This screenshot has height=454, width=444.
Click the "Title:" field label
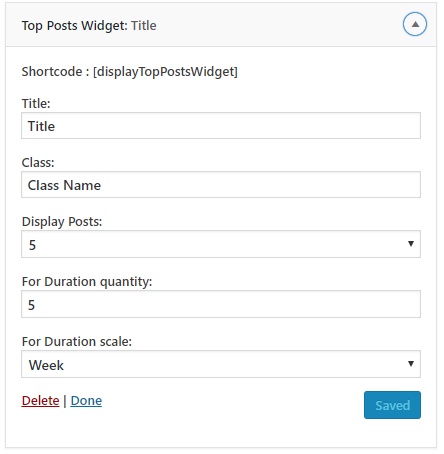(x=36, y=103)
